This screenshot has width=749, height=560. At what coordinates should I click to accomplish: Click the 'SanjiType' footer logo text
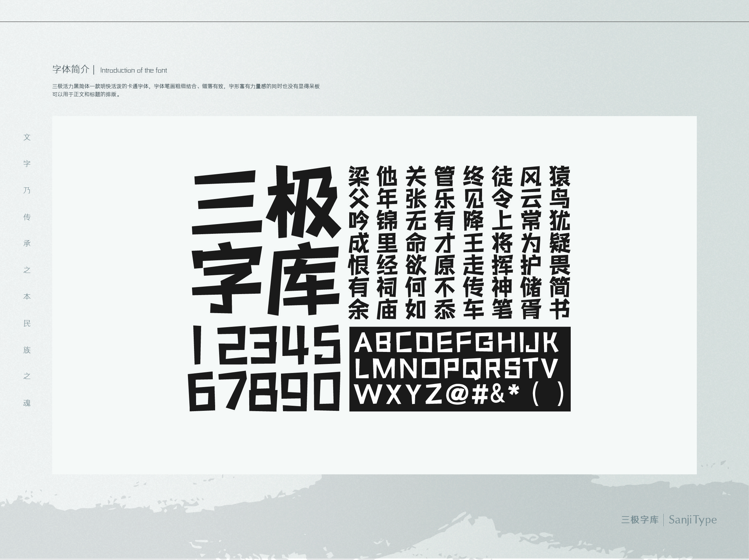pyautogui.click(x=692, y=520)
